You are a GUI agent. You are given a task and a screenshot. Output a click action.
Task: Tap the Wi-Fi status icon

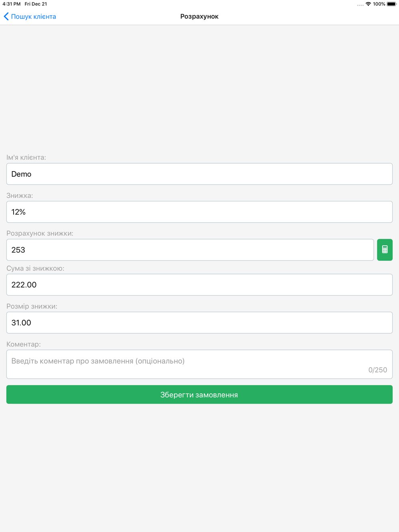coord(368,4)
